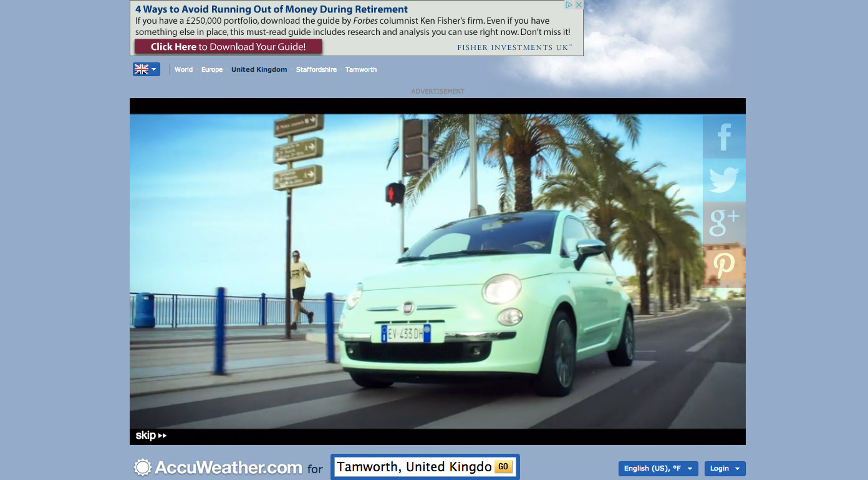The height and width of the screenshot is (480, 868).
Task: Click the GO search button
Action: [x=503, y=467]
